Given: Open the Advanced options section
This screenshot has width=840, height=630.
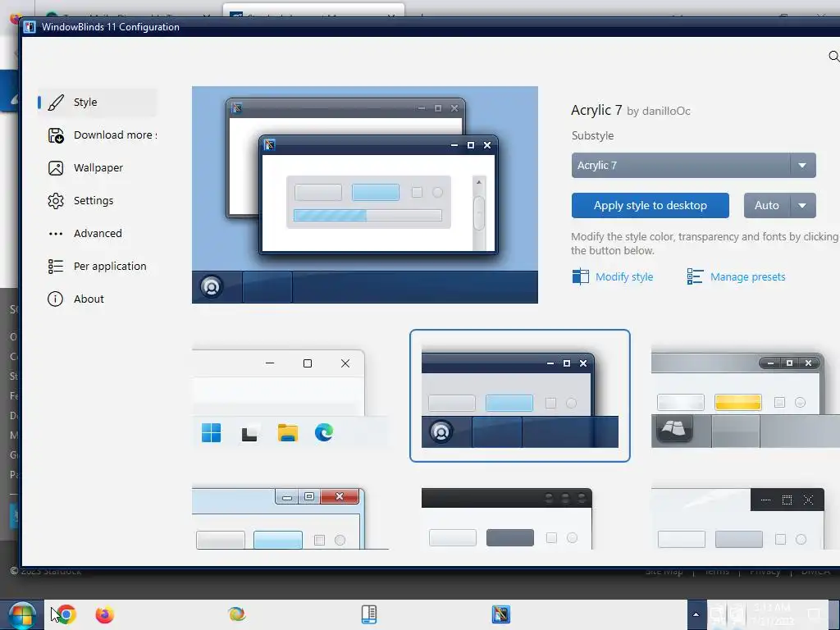Looking at the screenshot, I should tap(97, 234).
